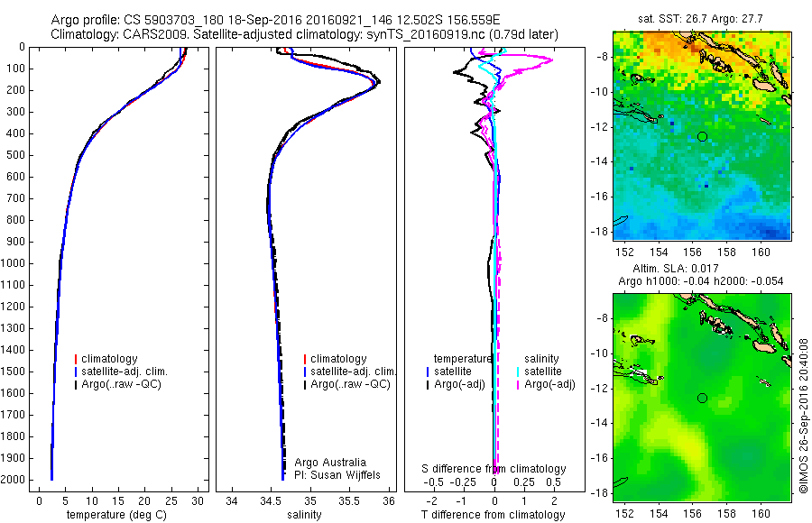Click the 'temperature (deg C)' axis label

pyautogui.click(x=116, y=515)
